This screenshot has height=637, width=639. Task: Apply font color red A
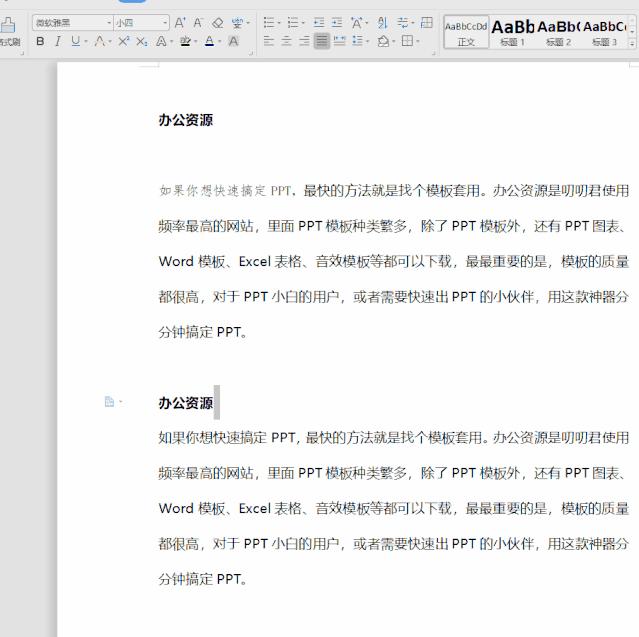point(209,41)
